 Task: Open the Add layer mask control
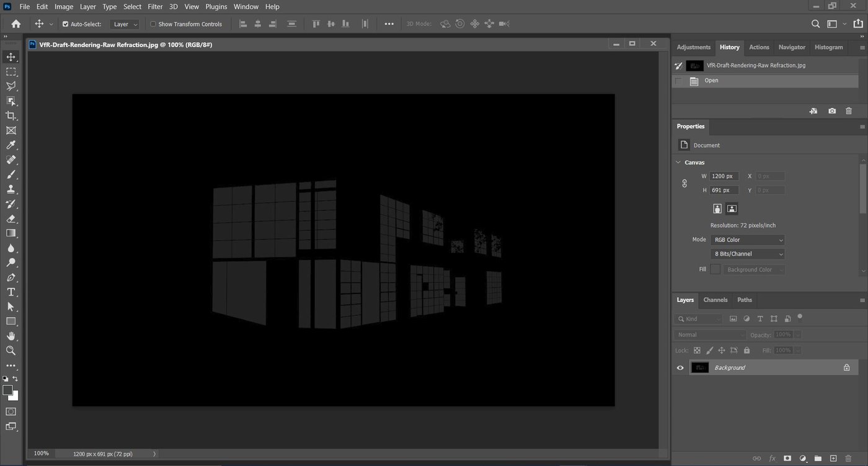(787, 459)
